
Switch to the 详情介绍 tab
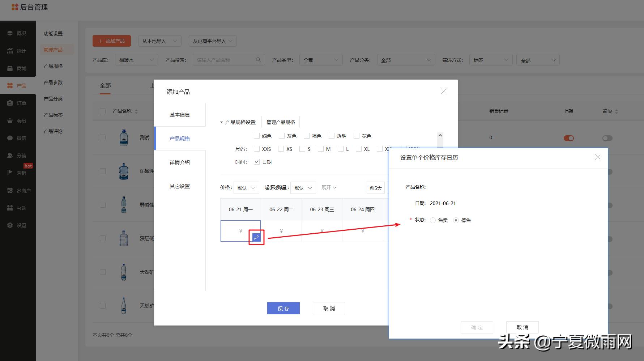coord(179,162)
